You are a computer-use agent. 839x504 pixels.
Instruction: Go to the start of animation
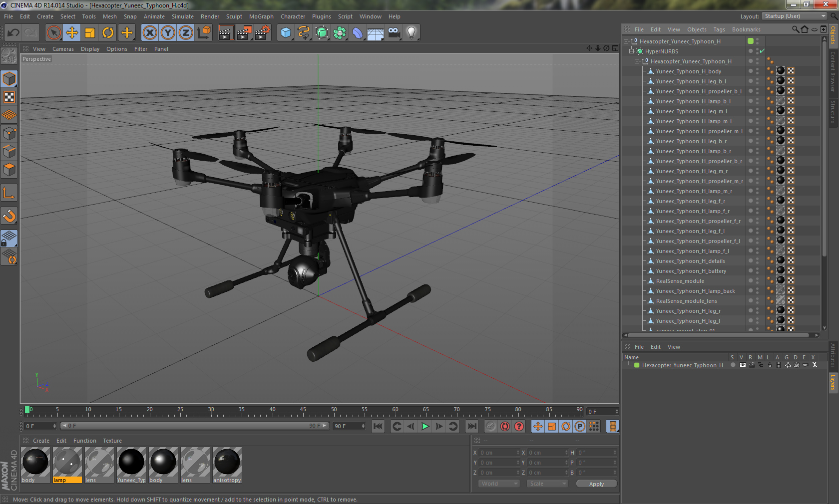(378, 426)
